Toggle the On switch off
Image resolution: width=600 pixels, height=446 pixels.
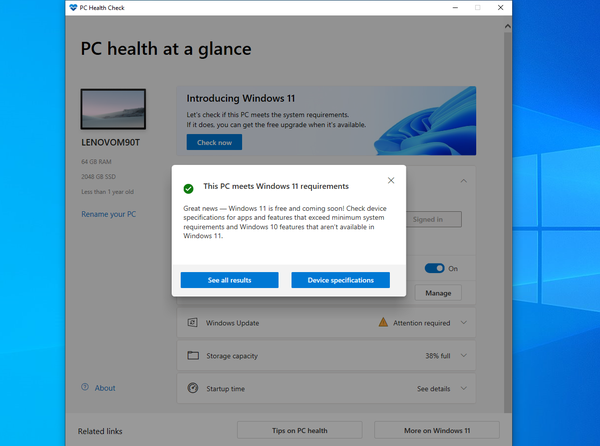click(x=434, y=268)
